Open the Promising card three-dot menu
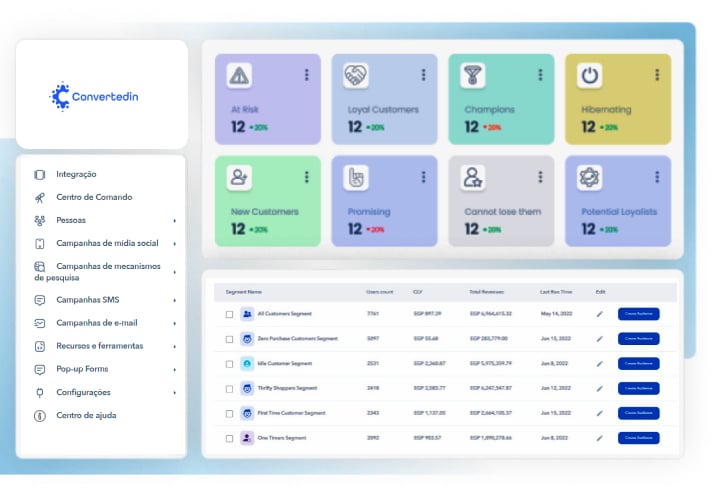The width and height of the screenshot is (723, 498). tap(423, 178)
